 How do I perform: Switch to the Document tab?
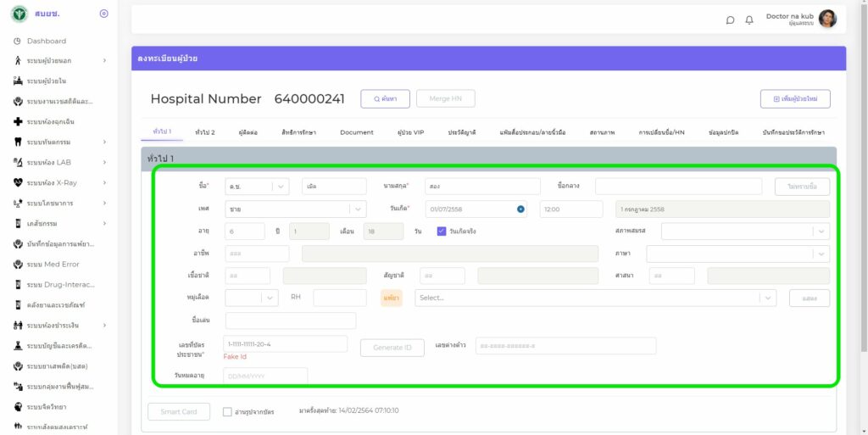coord(356,132)
